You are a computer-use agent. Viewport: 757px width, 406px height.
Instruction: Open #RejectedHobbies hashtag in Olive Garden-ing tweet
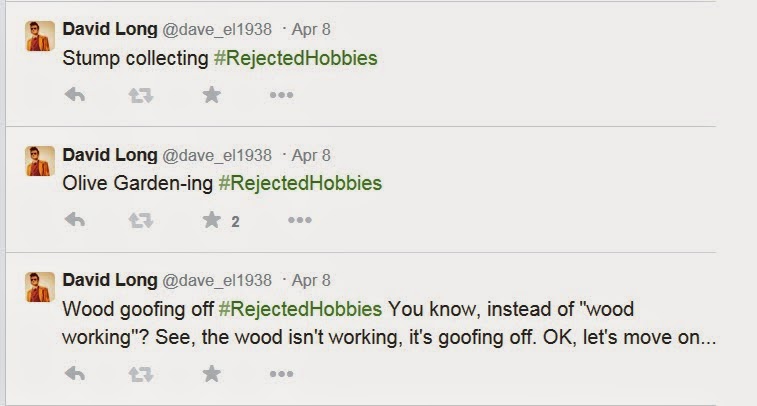point(300,184)
